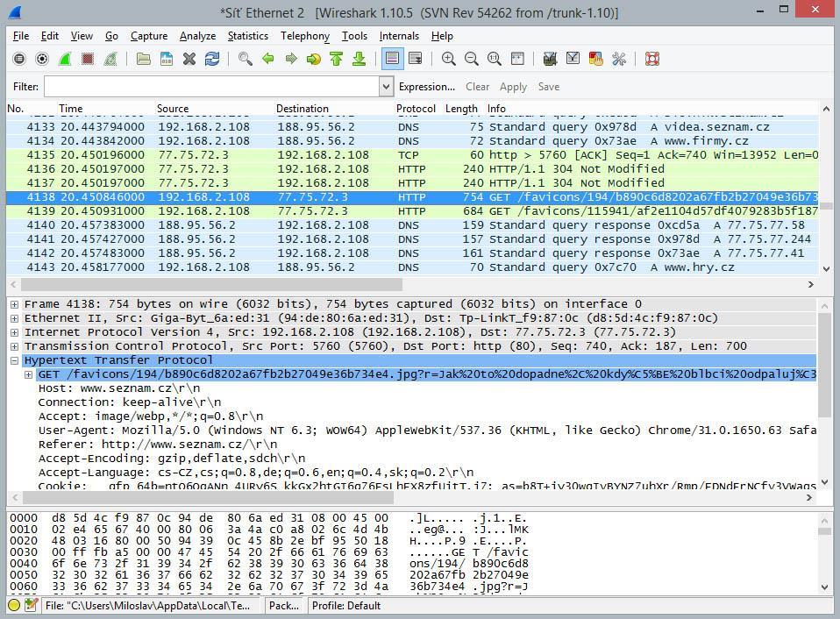Select packet 4135 TCP http > 5760 [ACK]
Viewport: 840px width, 619px height.
coord(412,155)
